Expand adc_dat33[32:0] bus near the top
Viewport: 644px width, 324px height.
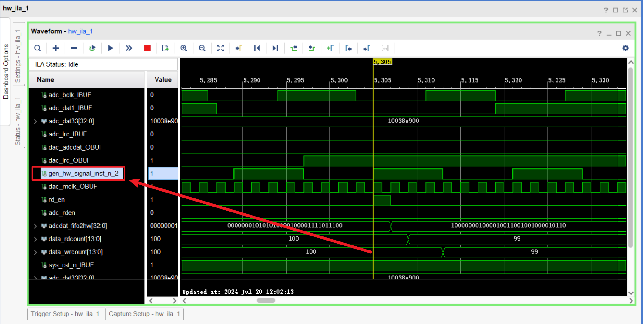tap(35, 121)
